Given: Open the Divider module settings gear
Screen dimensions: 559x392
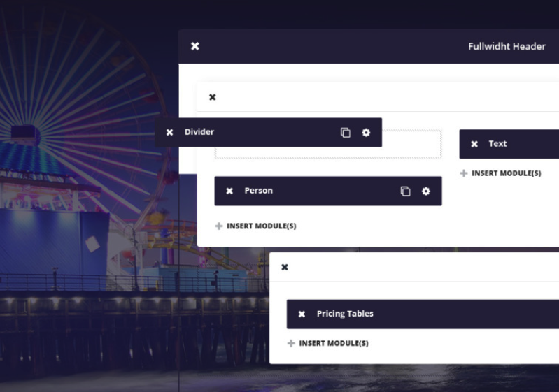Looking at the screenshot, I should click(x=366, y=133).
